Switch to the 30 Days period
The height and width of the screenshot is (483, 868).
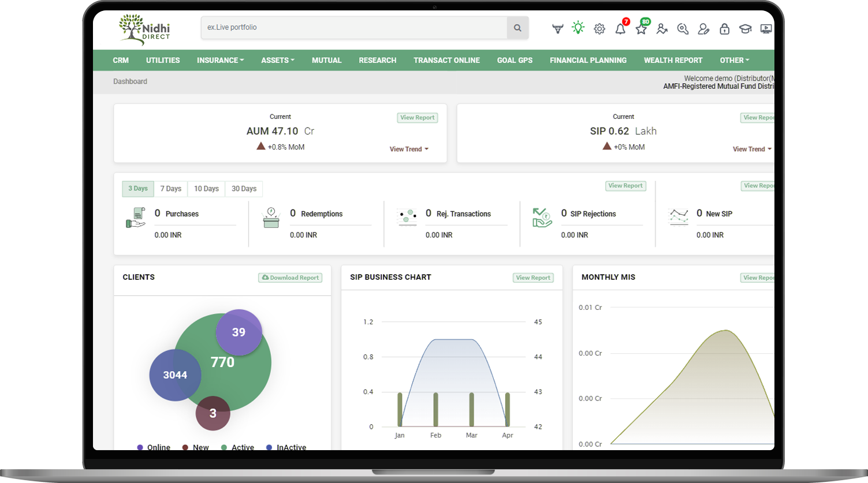pos(244,189)
